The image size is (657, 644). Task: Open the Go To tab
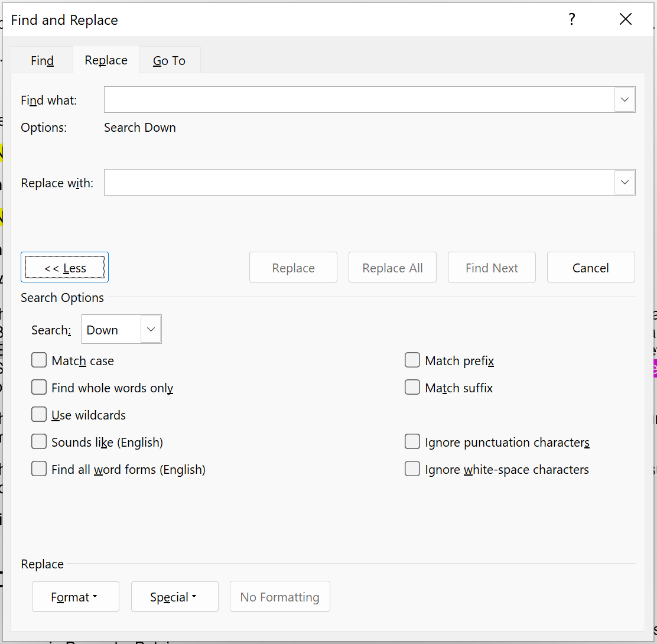pyautogui.click(x=169, y=61)
